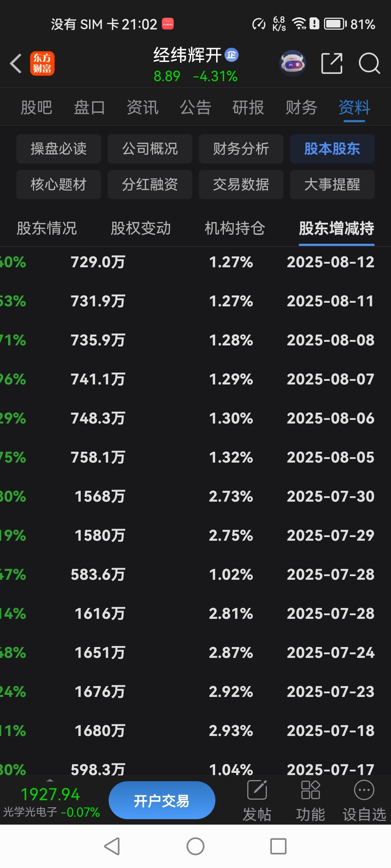Select the 股东情况 sub-tab

coord(47,229)
